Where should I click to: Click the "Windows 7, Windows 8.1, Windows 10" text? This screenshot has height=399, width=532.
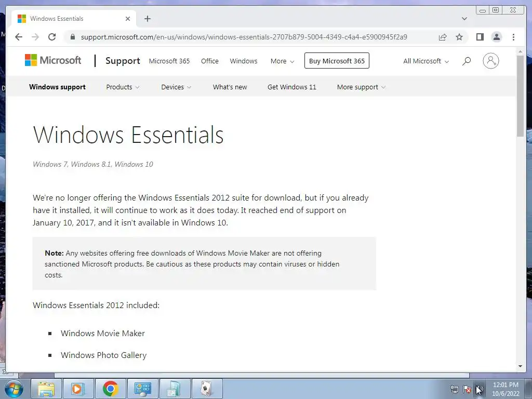coord(93,164)
